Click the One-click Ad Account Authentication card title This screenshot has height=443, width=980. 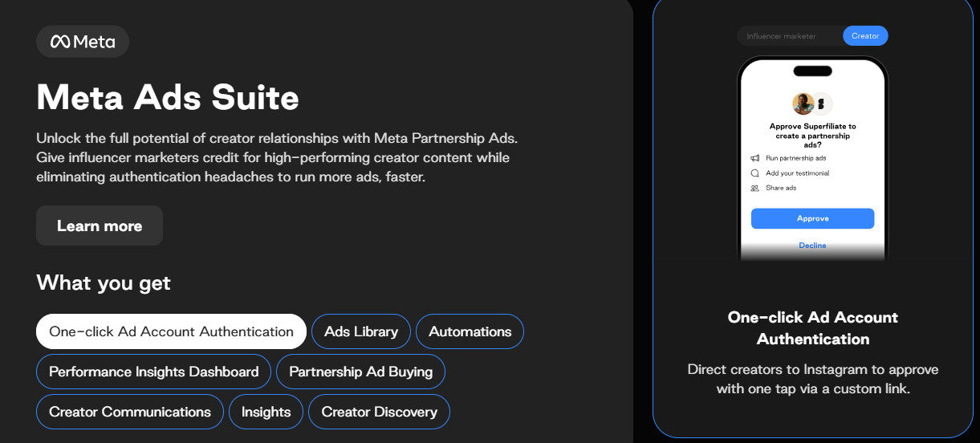tap(813, 327)
